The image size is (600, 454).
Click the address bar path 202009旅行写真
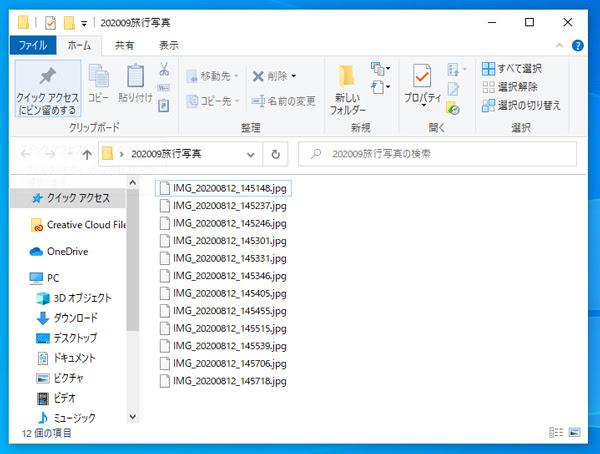click(166, 154)
